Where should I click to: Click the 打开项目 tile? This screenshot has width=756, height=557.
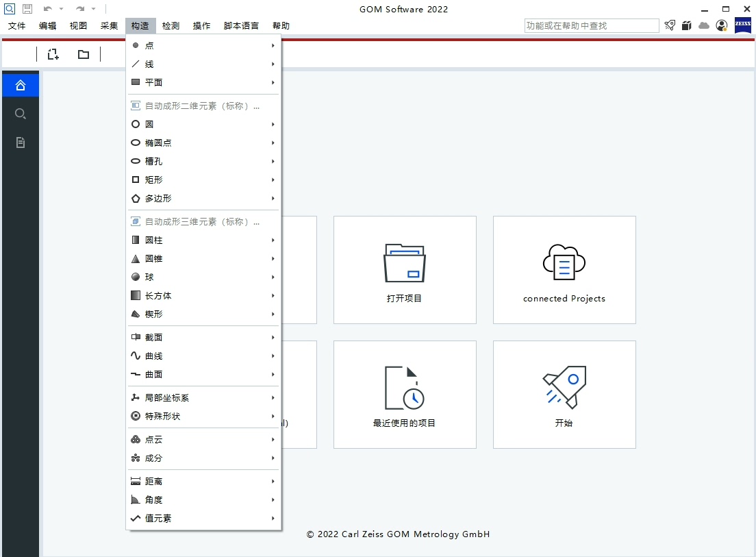pyautogui.click(x=404, y=270)
